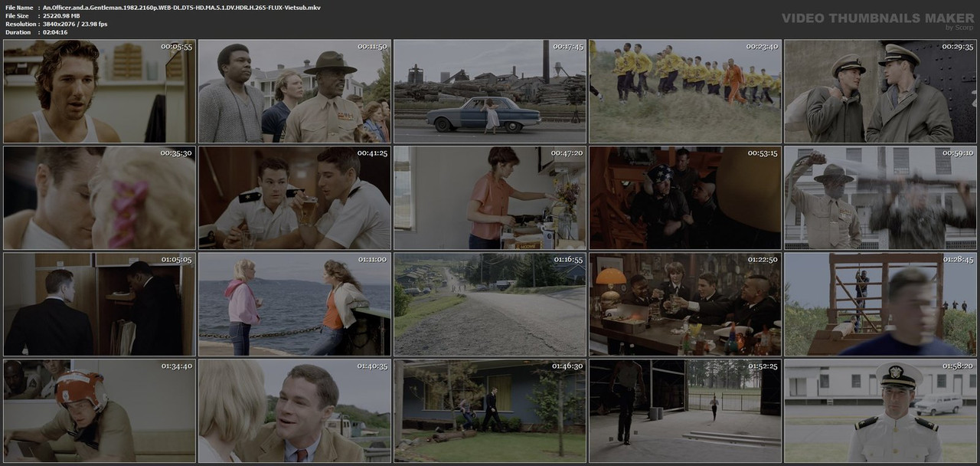Select the white uniform frame at 01:58:20
Image resolution: width=980 pixels, height=466 pixels.
(880, 411)
